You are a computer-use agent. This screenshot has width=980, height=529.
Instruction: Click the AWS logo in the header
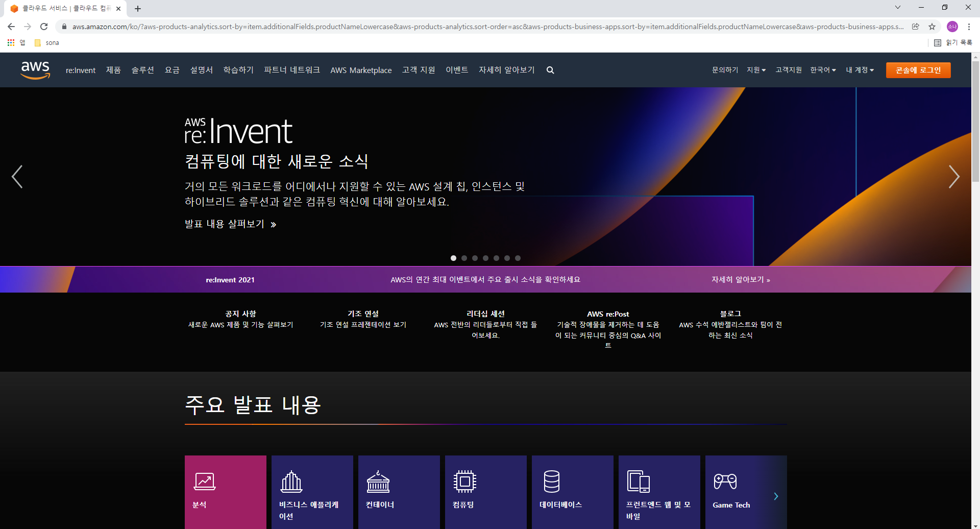35,70
